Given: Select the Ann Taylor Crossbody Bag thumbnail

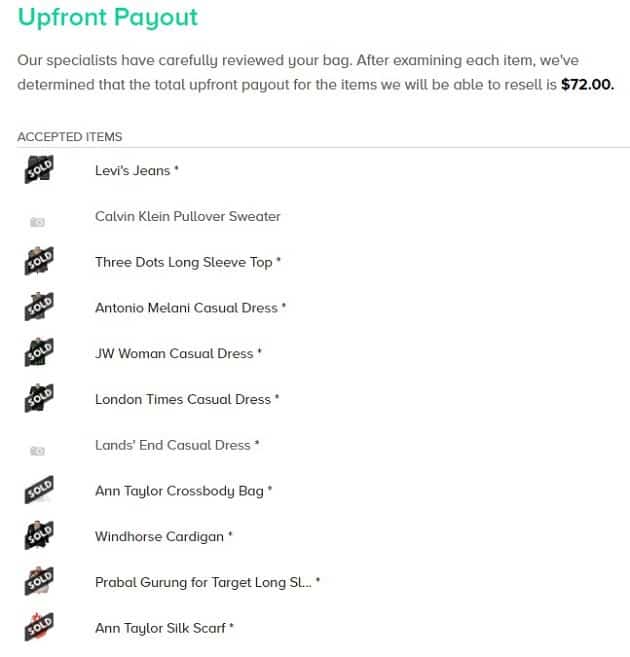Looking at the screenshot, I should point(39,489).
